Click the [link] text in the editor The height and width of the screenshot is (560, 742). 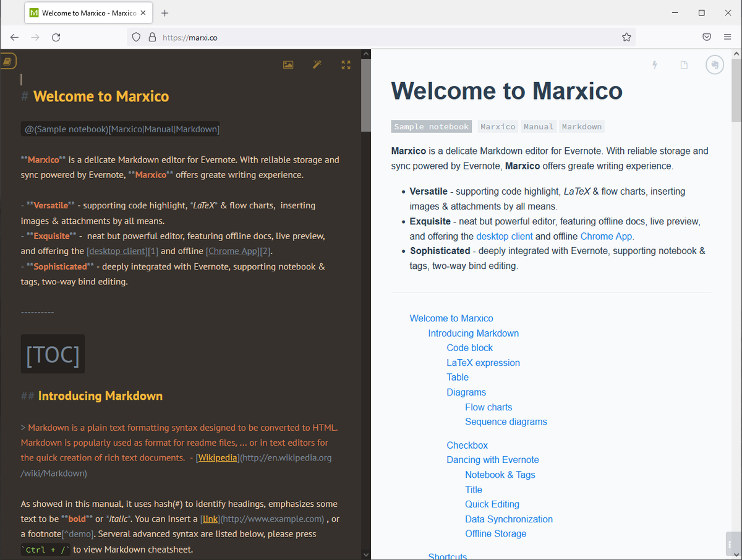point(210,519)
